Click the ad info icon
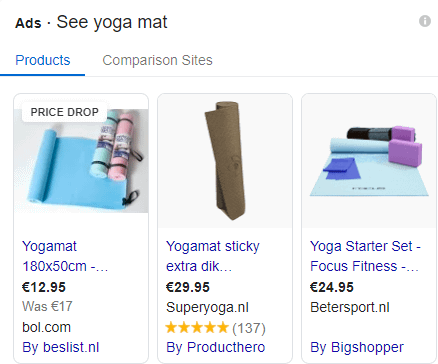The image size is (438, 364). [425, 21]
